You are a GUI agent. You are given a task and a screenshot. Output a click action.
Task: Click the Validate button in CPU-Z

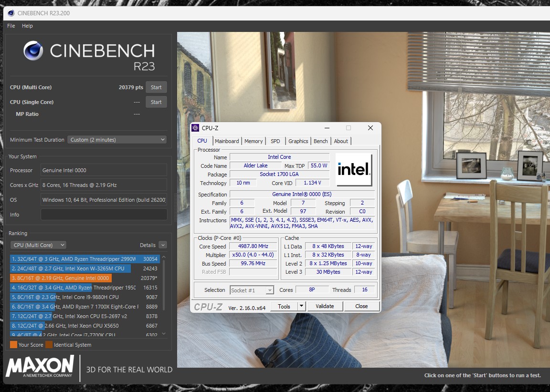pyautogui.click(x=325, y=306)
